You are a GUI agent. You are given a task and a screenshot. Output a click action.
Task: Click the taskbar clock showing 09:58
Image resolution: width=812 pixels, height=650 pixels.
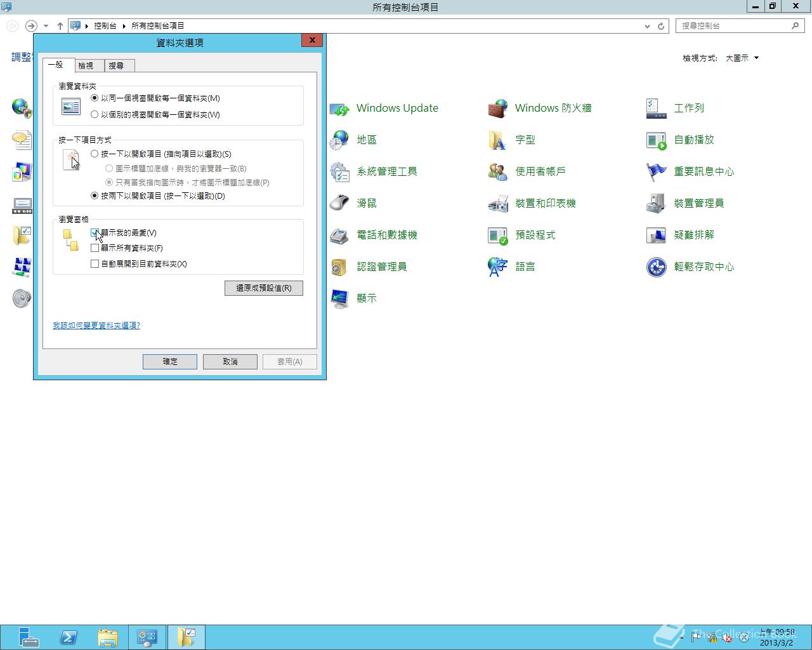point(777,637)
